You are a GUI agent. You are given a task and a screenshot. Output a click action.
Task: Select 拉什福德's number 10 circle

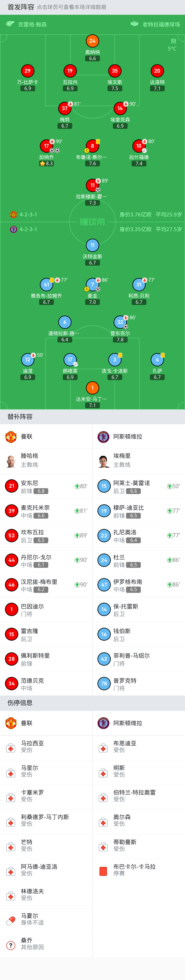[139, 146]
